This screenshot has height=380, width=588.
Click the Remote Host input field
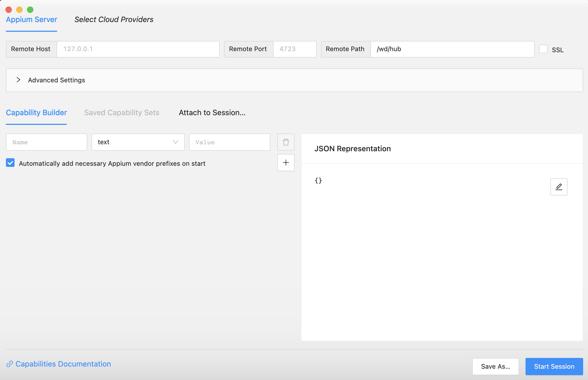coord(137,49)
